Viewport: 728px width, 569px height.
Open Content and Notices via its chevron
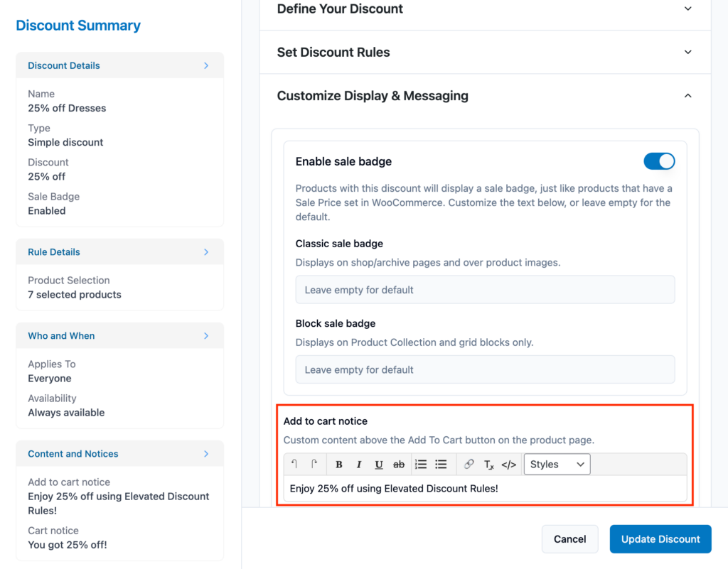206,453
